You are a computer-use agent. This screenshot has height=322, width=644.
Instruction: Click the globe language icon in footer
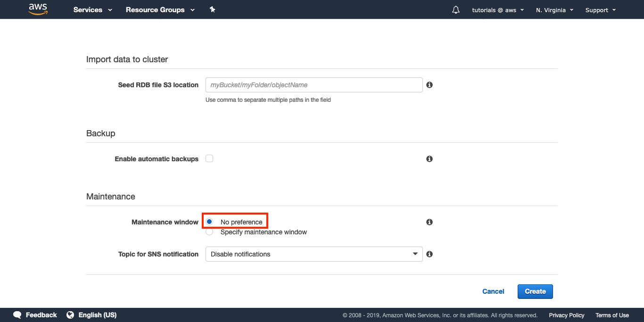click(x=70, y=315)
